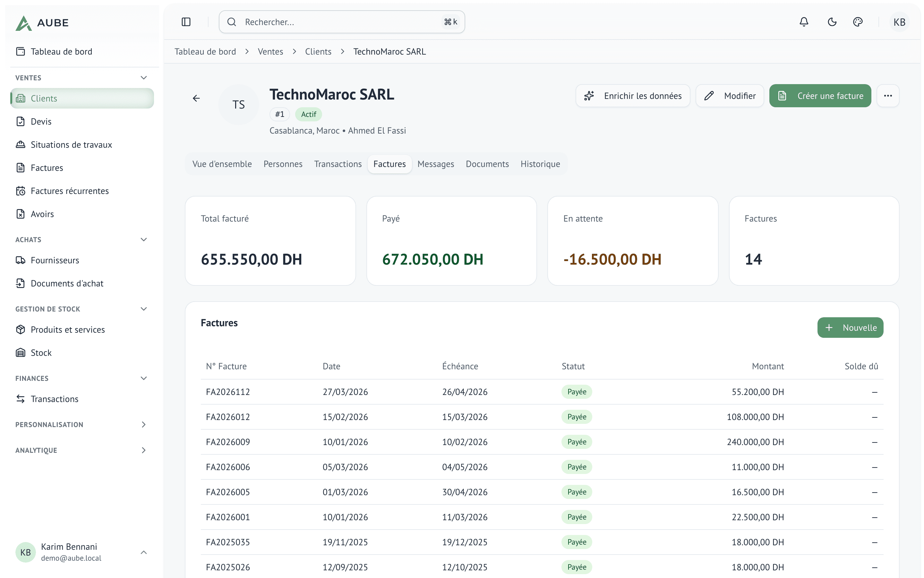Collapse the ACHATS section chevron

tap(143, 240)
